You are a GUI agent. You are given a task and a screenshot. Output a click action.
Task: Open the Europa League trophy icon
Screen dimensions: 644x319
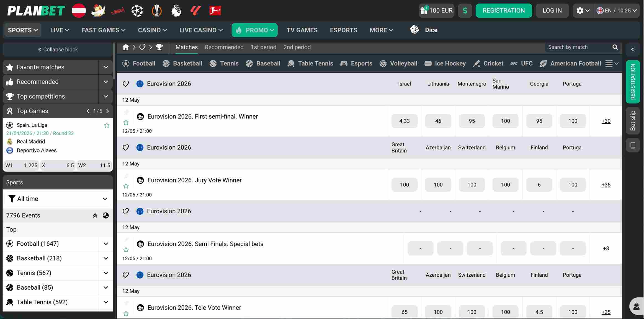[157, 11]
